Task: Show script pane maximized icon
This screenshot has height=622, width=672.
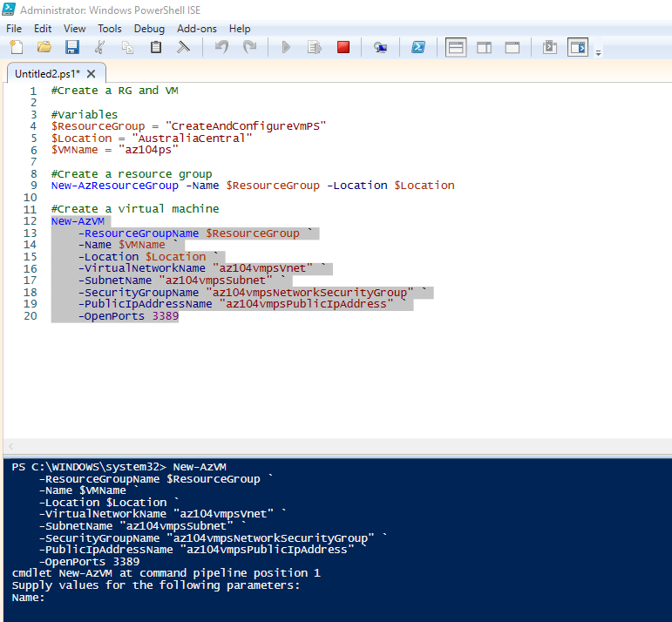Action: [x=512, y=47]
